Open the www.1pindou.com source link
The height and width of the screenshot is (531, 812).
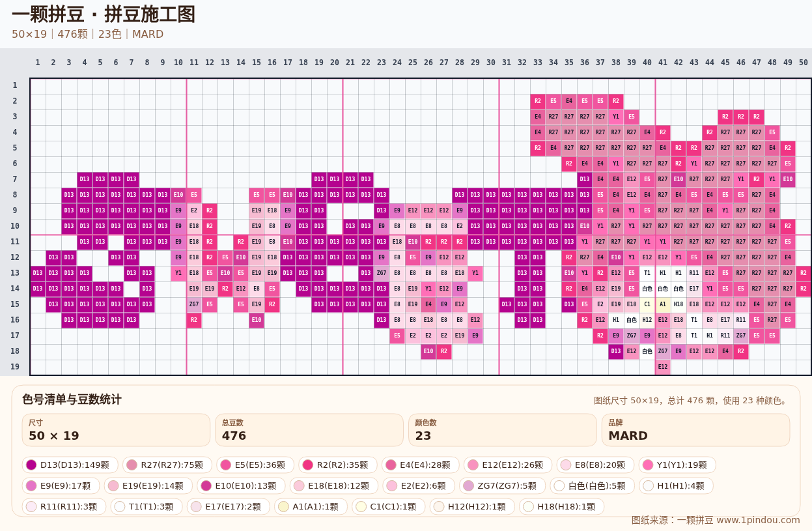(758, 520)
